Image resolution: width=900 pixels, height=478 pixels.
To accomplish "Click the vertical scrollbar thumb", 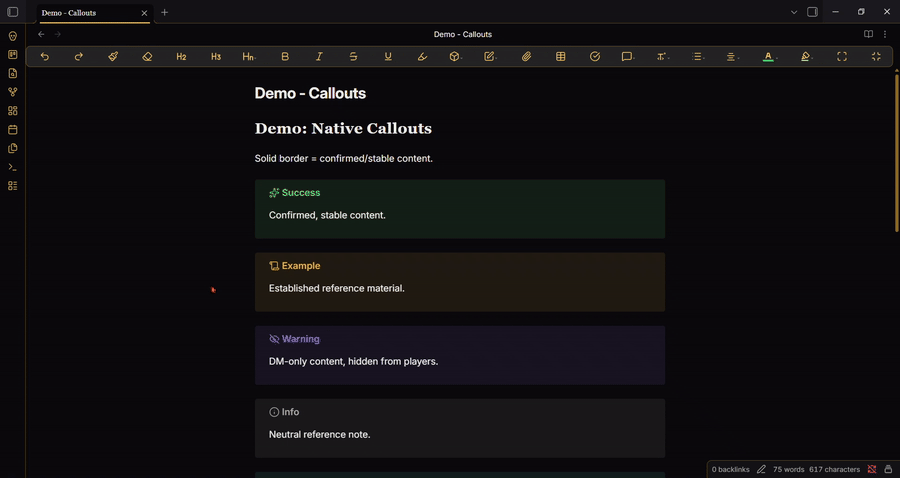I will (897, 151).
